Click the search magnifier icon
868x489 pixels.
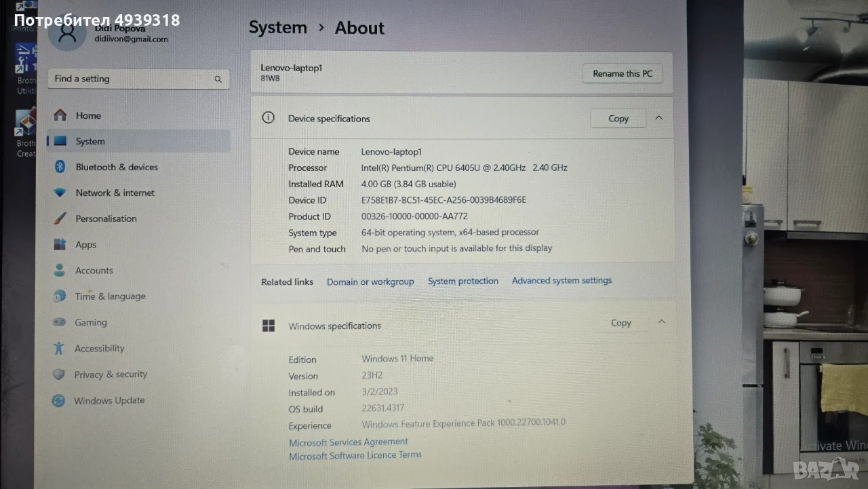coord(218,79)
